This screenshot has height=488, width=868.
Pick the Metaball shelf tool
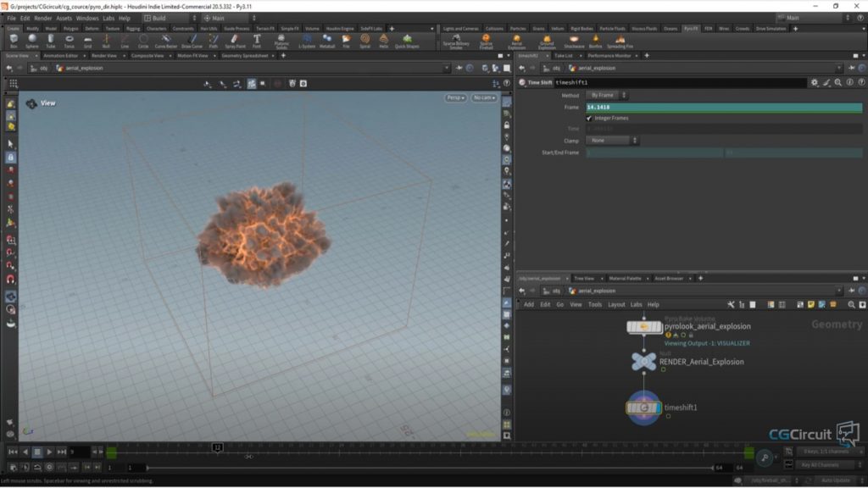(327, 41)
